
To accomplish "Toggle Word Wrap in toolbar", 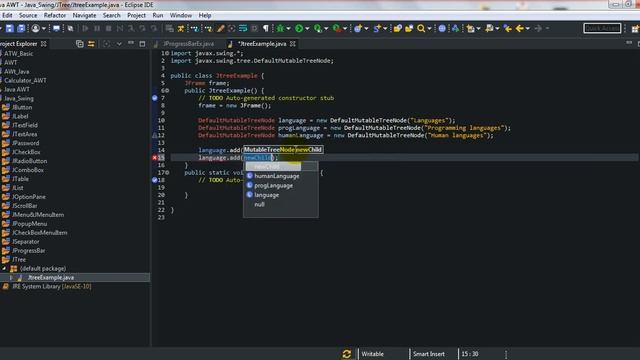I will click(243, 28).
